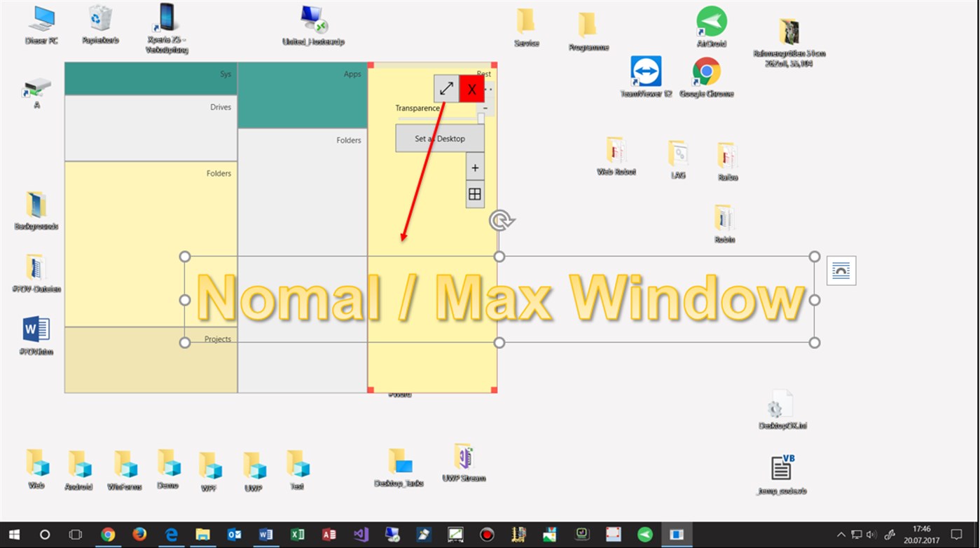Click the diagonal resize arrows icon
980x548 pixels.
(446, 88)
